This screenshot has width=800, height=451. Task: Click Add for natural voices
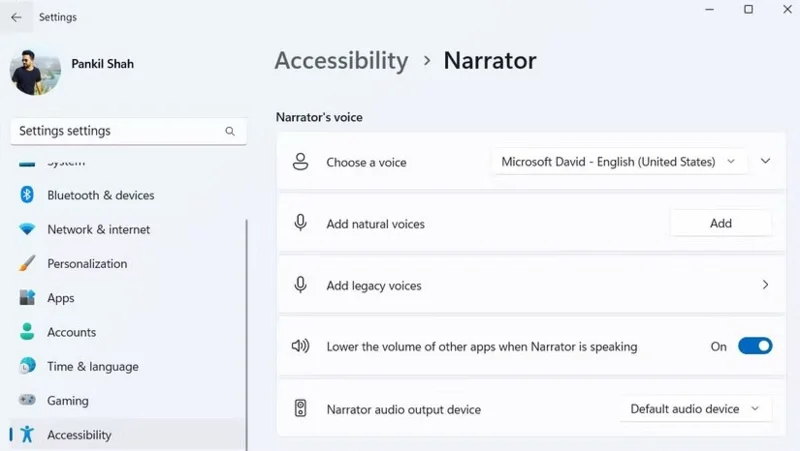720,223
